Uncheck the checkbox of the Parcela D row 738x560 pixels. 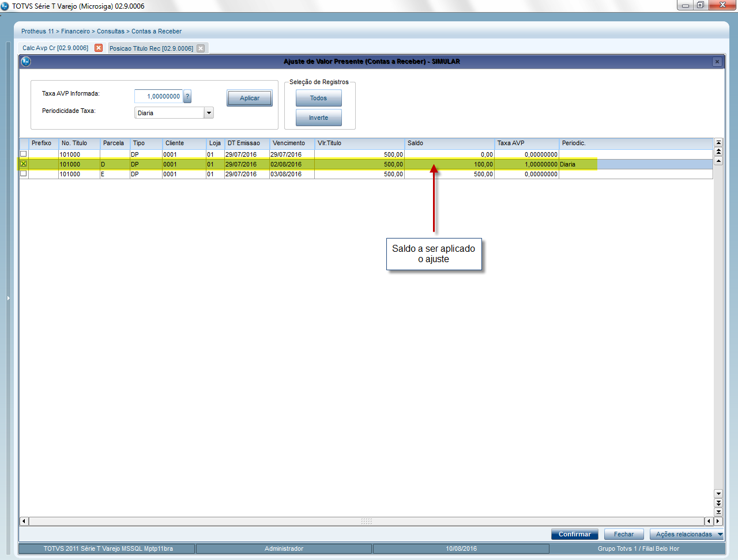click(24, 164)
